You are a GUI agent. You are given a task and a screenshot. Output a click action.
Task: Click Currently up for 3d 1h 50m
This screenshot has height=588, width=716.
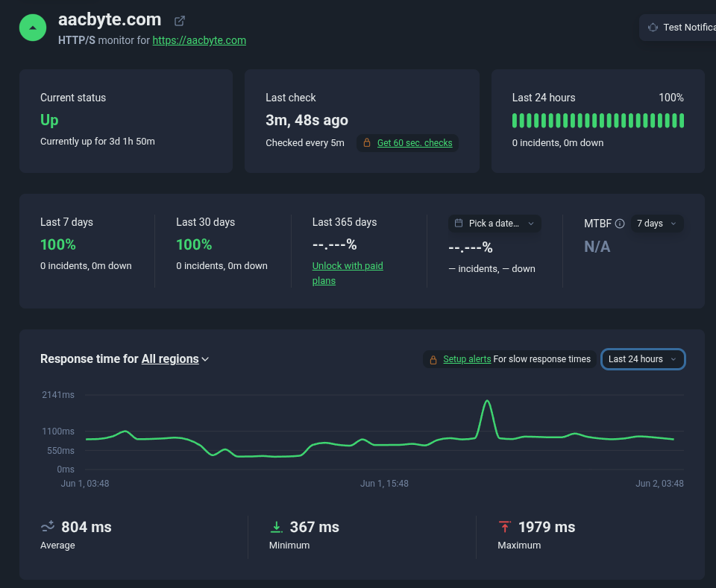pos(97,142)
